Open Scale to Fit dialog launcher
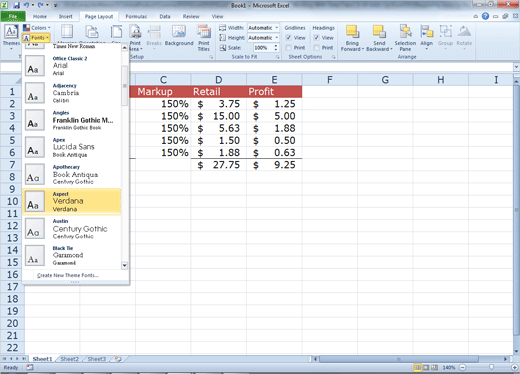520x374 pixels. click(x=278, y=57)
